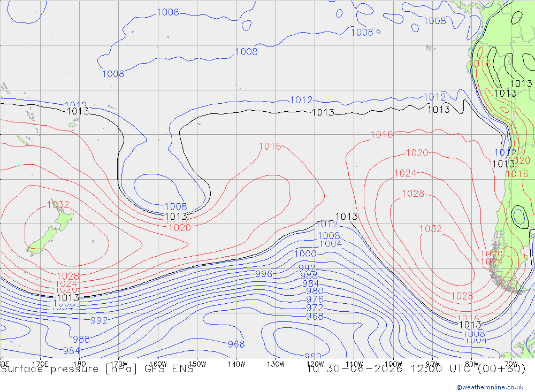Click the red 1020 label beneath the closed low
The height and width of the screenshot is (392, 535).
point(180,228)
